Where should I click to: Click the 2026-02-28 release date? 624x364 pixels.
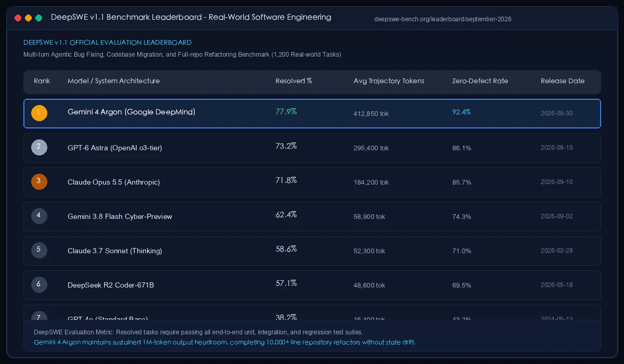tap(557, 251)
